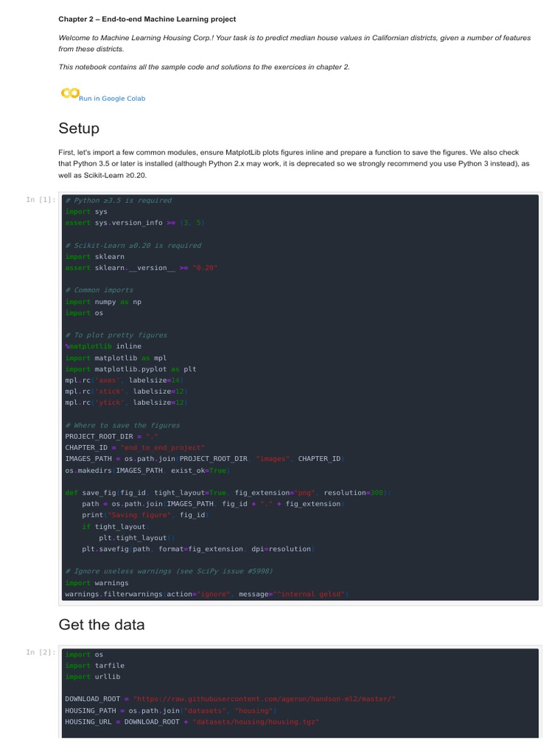This screenshot has width=560, height=747.
Task: Click the "Setup" section heading
Action: 79,128
